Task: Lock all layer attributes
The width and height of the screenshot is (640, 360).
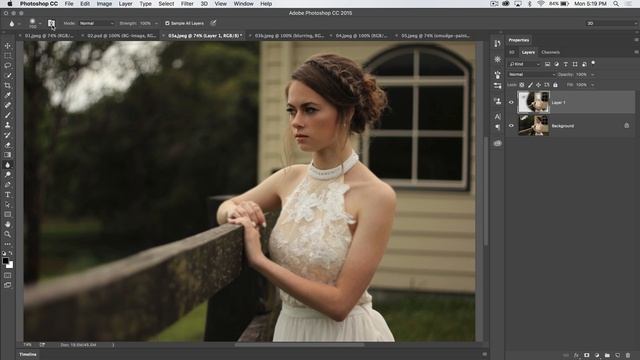Action: click(x=555, y=85)
